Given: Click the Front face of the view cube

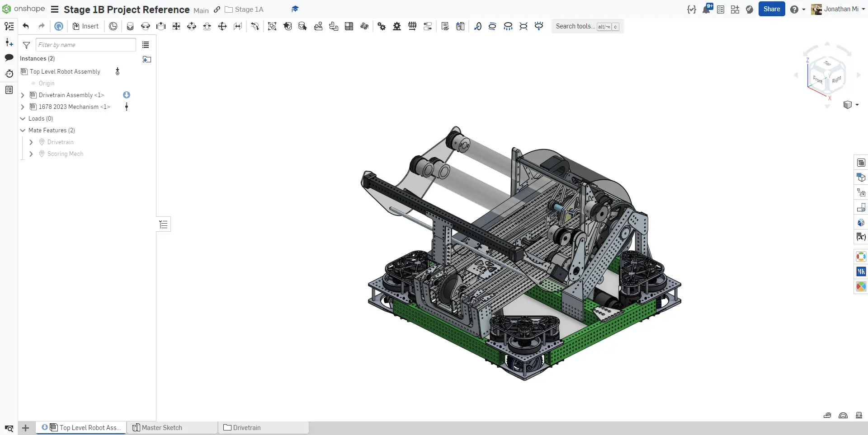Looking at the screenshot, I should click(817, 80).
